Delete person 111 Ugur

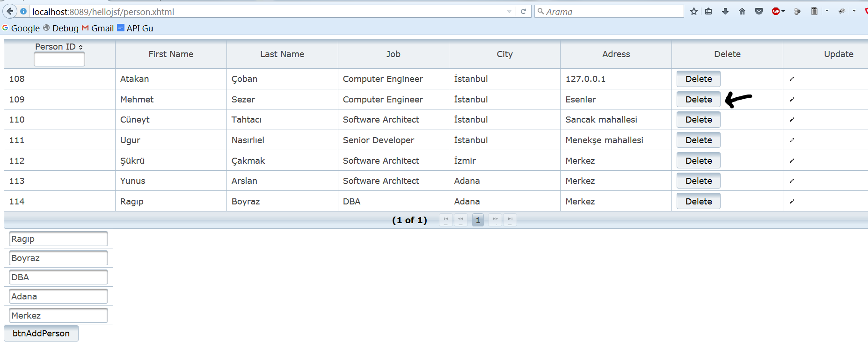pyautogui.click(x=698, y=140)
